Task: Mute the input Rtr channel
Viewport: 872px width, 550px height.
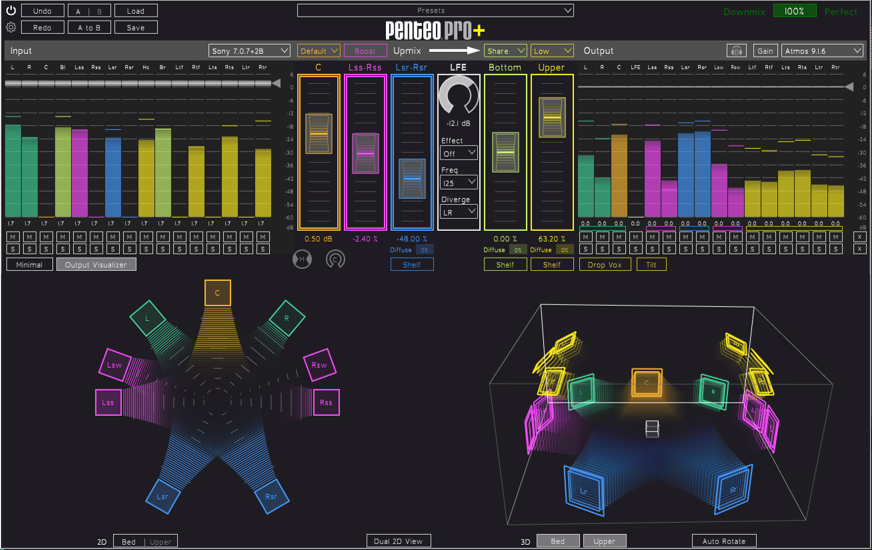Action: [x=263, y=236]
